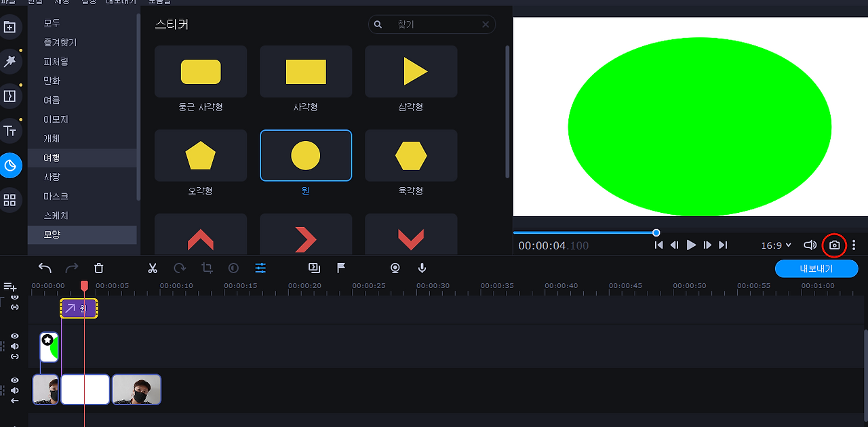Image resolution: width=868 pixels, height=427 pixels.
Task: Play the preview video
Action: [x=691, y=245]
